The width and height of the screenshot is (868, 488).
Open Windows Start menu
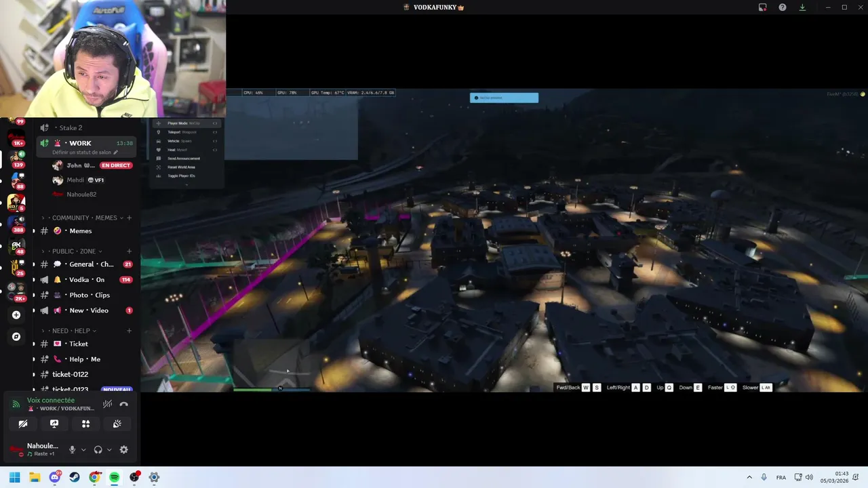[x=15, y=477]
